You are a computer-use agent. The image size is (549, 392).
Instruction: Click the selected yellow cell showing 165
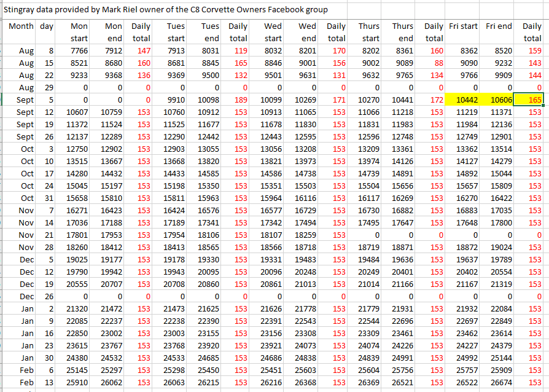tap(532, 100)
